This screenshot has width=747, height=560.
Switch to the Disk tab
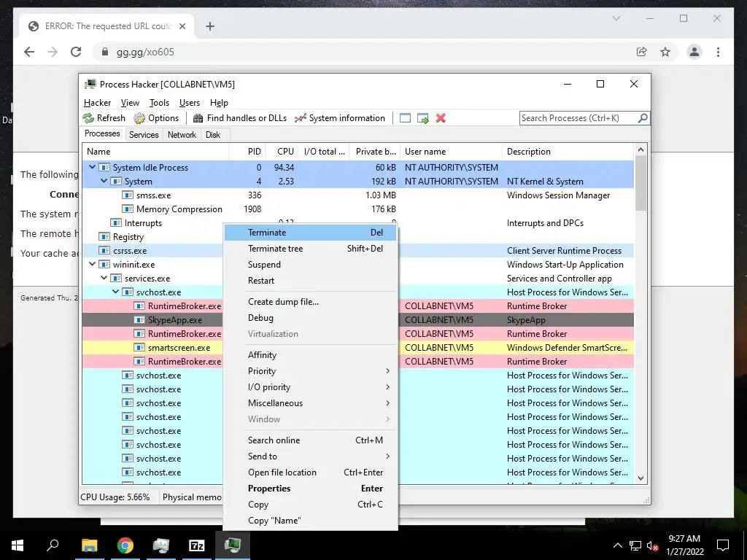point(213,135)
